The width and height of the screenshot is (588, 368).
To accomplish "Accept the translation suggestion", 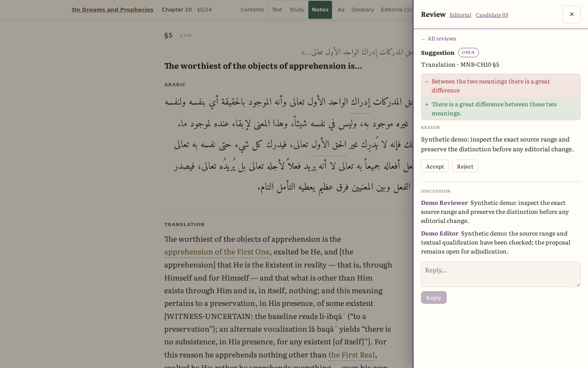I will coord(435,166).
